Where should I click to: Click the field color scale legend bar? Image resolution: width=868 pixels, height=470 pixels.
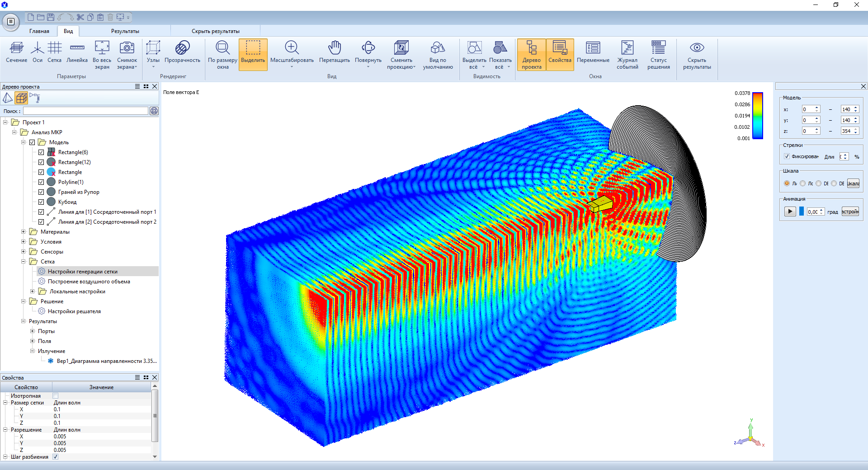(758, 116)
